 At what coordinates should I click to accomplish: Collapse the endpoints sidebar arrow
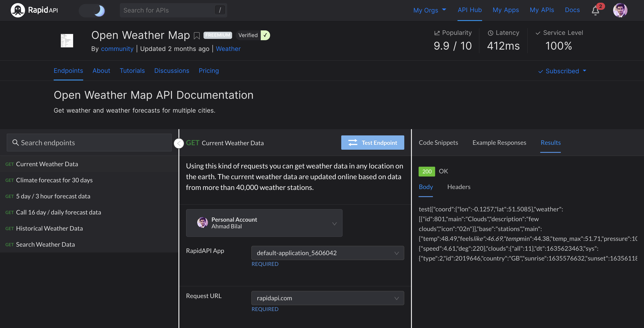(179, 143)
